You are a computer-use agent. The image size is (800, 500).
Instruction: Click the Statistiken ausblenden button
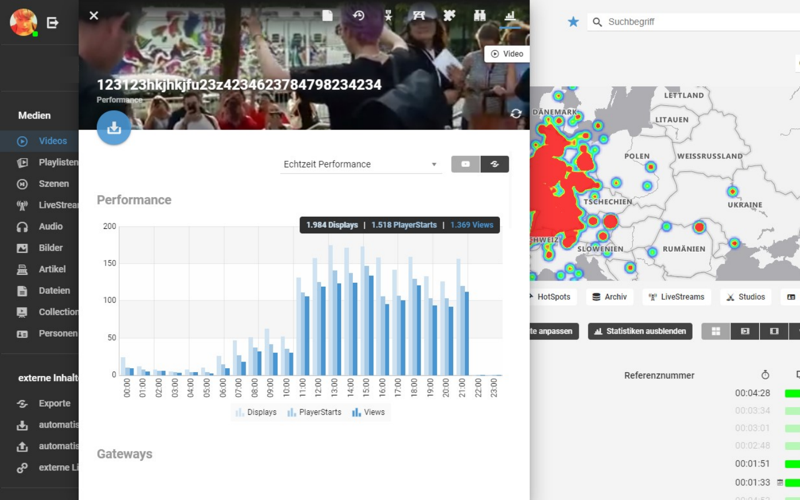(x=640, y=331)
